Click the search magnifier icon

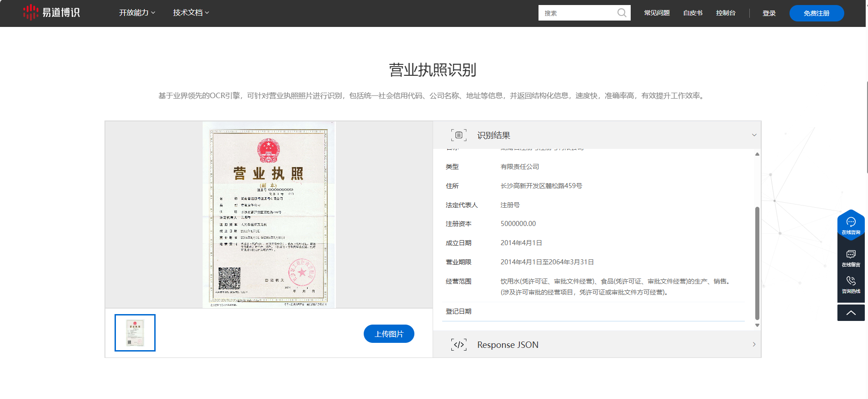622,13
